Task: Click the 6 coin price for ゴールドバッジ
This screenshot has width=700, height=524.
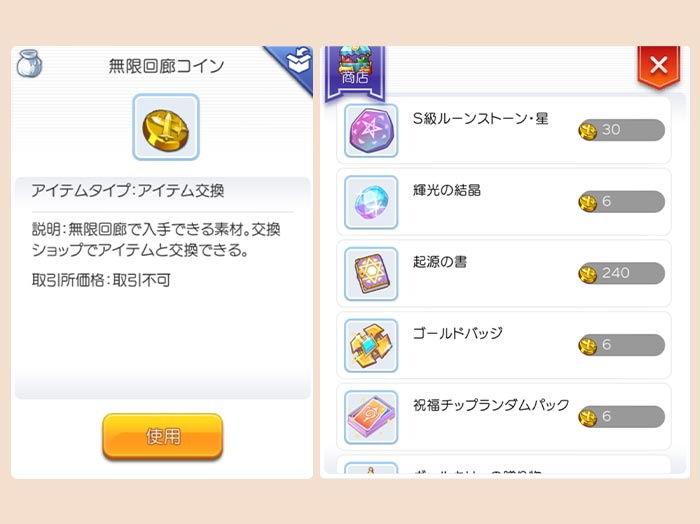Action: click(621, 345)
